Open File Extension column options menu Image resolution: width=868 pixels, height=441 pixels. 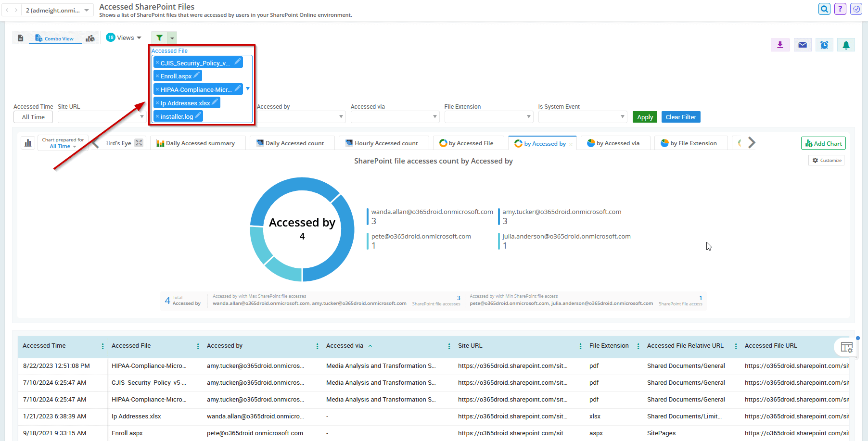pyautogui.click(x=638, y=346)
